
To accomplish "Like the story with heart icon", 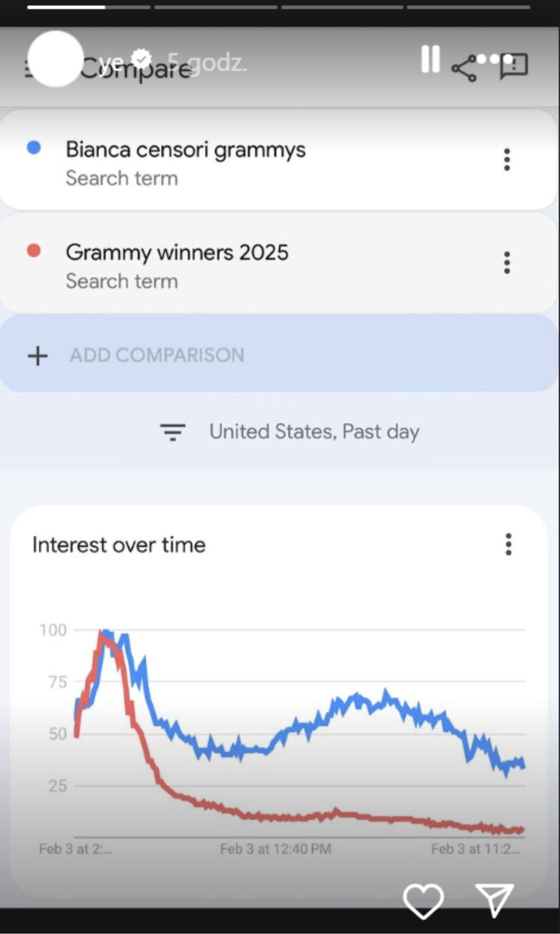I will [x=423, y=901].
